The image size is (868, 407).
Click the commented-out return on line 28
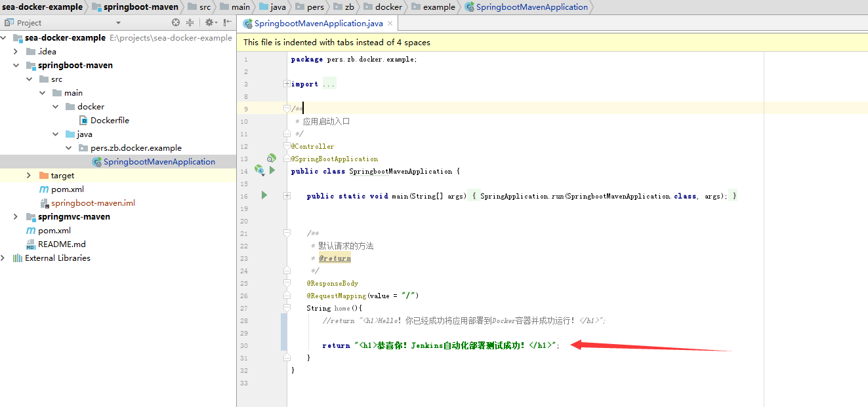(x=464, y=320)
